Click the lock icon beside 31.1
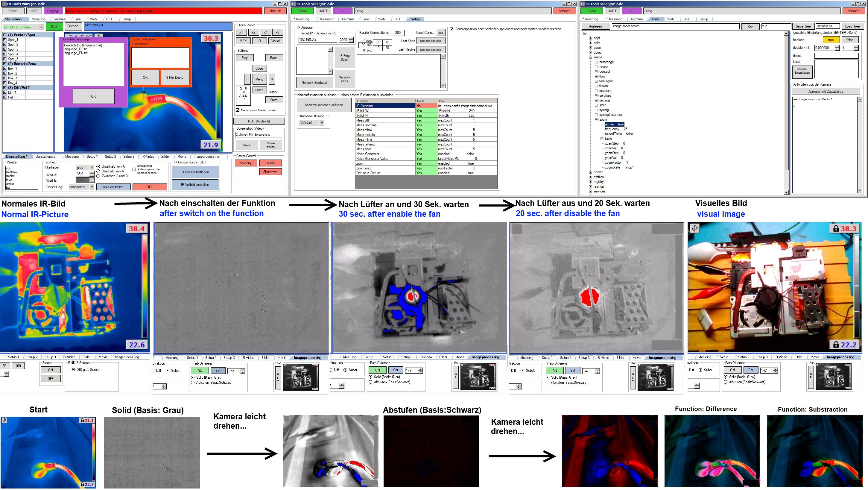 (82, 420)
